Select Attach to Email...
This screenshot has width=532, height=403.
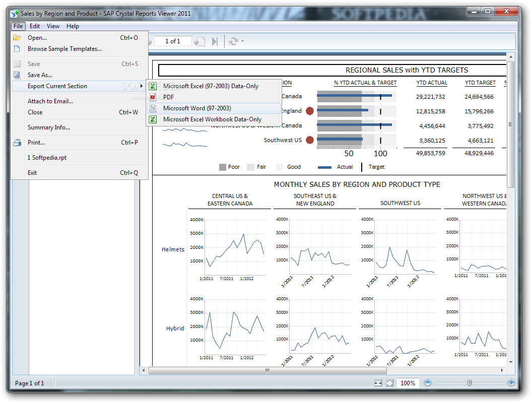point(80,101)
